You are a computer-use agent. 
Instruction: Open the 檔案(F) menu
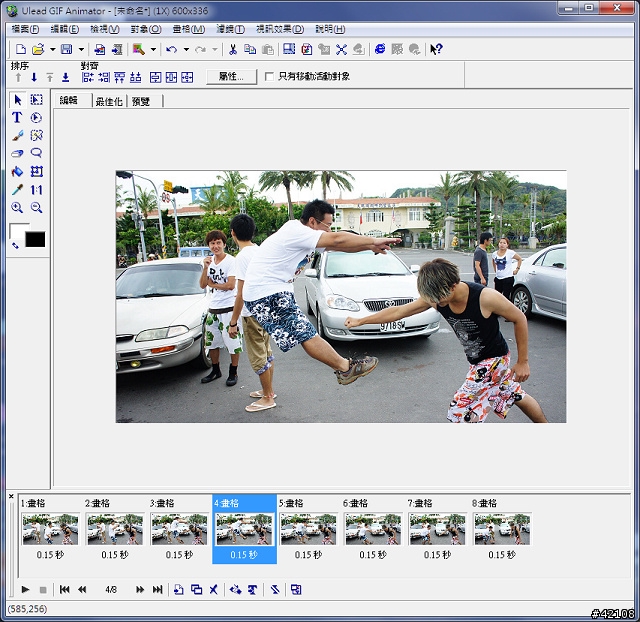pos(26,29)
